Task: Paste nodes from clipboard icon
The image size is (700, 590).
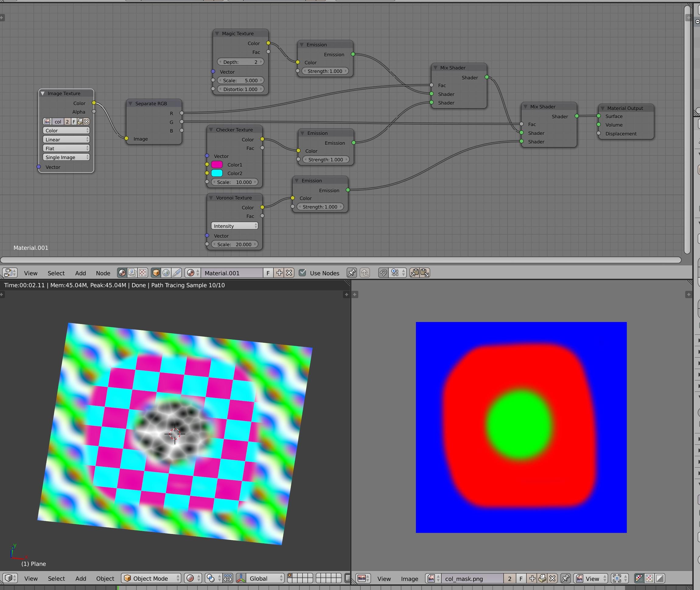Action: (425, 273)
